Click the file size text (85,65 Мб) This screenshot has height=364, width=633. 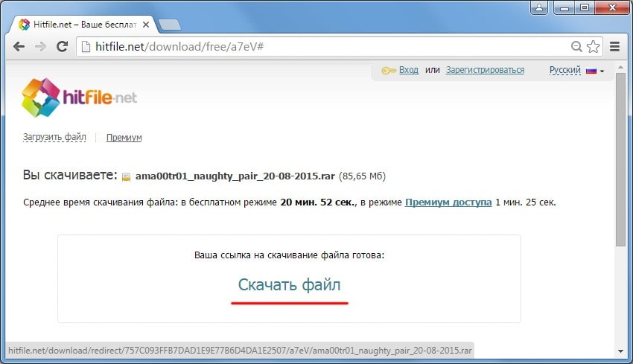coord(362,176)
